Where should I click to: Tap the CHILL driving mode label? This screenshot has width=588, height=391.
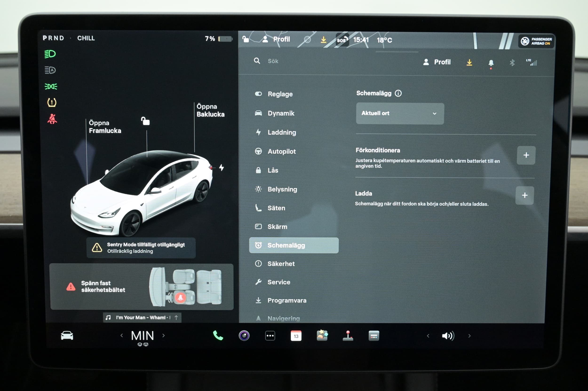(x=86, y=38)
